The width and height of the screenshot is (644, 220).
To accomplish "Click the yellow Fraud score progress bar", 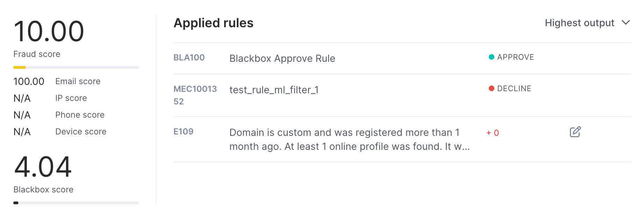I will coord(76,67).
